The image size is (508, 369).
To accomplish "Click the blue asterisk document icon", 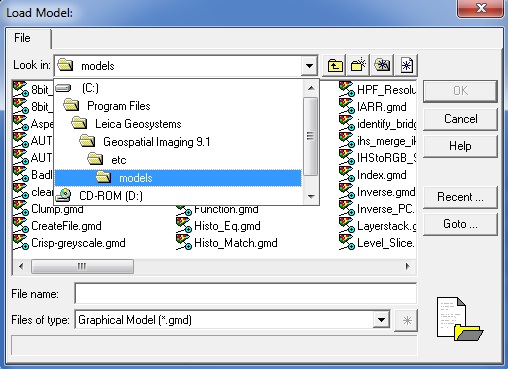I will pos(406,65).
